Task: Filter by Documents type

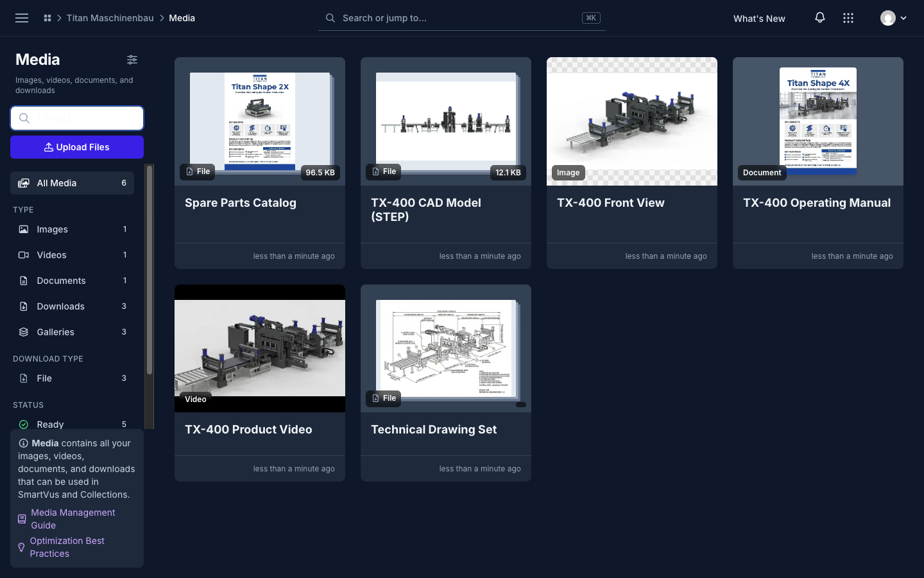Action: click(72, 281)
